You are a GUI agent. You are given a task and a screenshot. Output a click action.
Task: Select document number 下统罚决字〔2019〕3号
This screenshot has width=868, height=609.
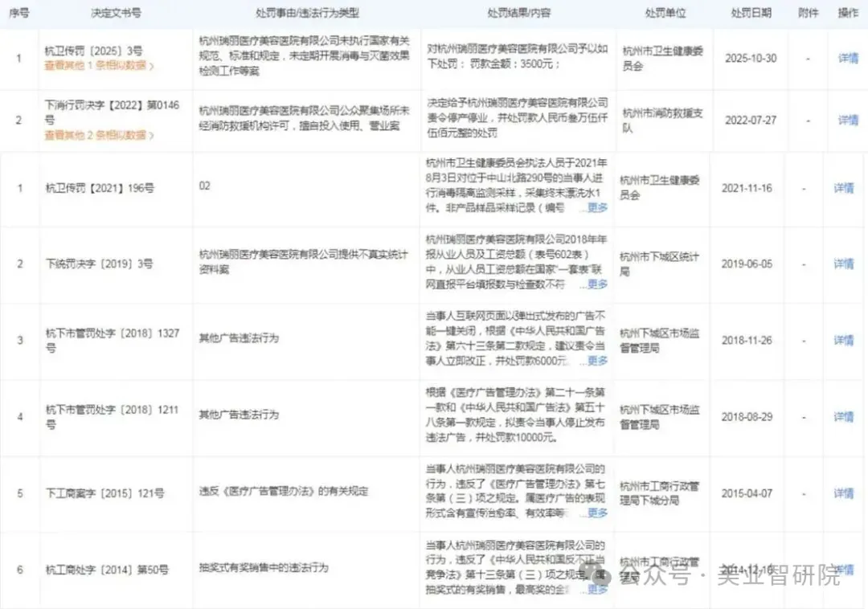click(x=99, y=264)
